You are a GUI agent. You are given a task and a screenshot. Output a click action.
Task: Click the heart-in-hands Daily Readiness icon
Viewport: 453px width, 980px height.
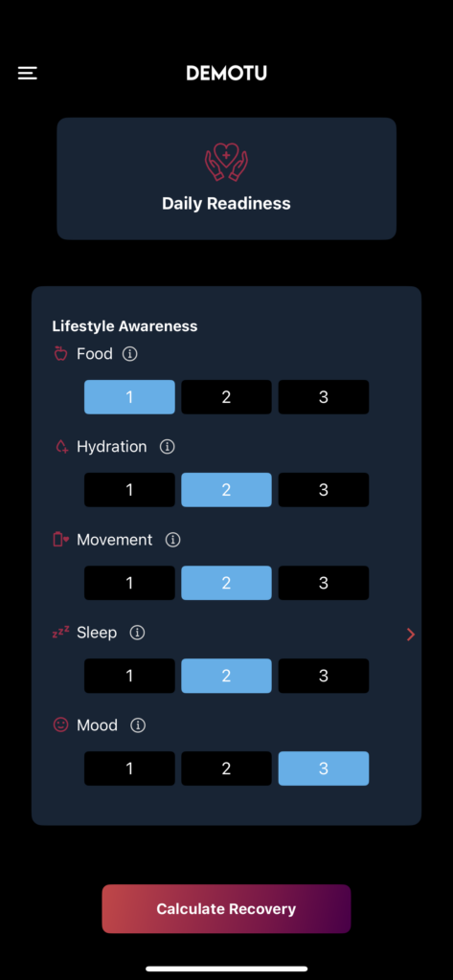point(226,162)
